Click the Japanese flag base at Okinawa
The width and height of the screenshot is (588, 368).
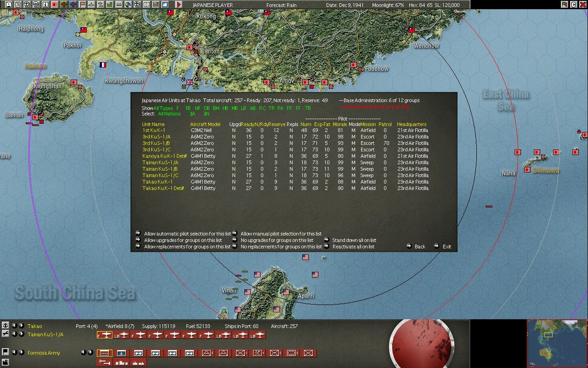pos(527,170)
